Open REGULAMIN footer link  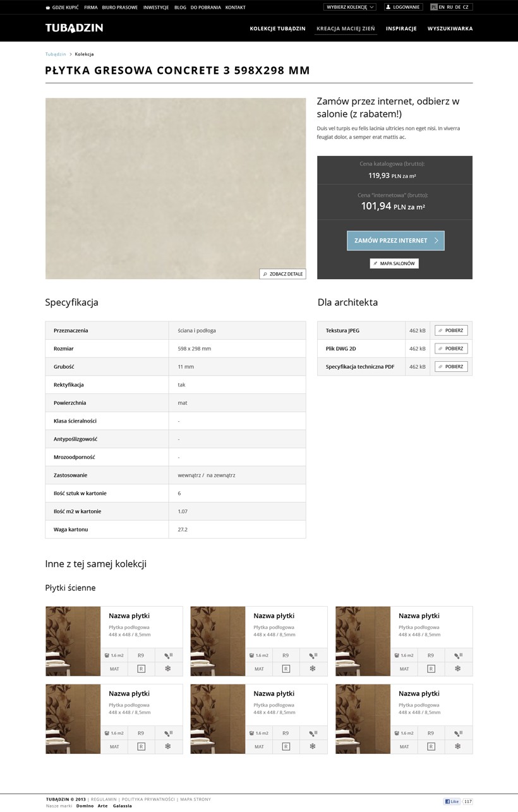104,799
